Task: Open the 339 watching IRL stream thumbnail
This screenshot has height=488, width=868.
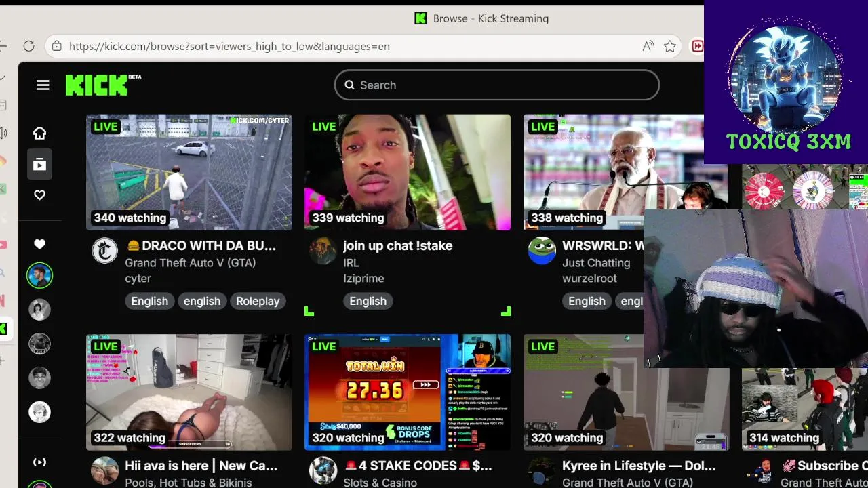Action: [x=408, y=172]
